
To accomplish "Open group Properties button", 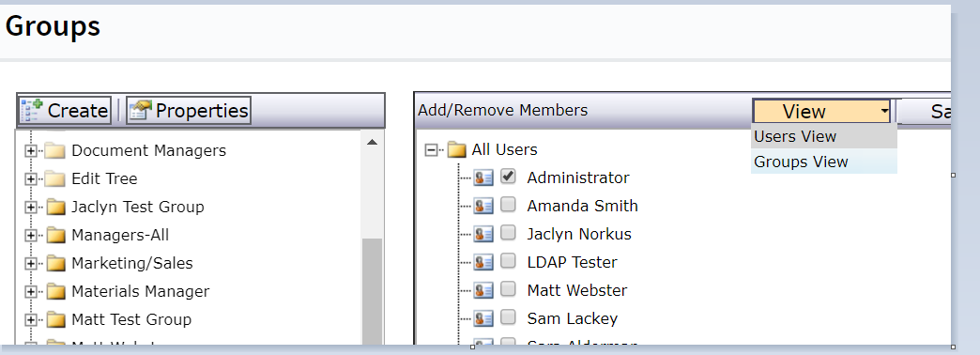I will point(188,111).
